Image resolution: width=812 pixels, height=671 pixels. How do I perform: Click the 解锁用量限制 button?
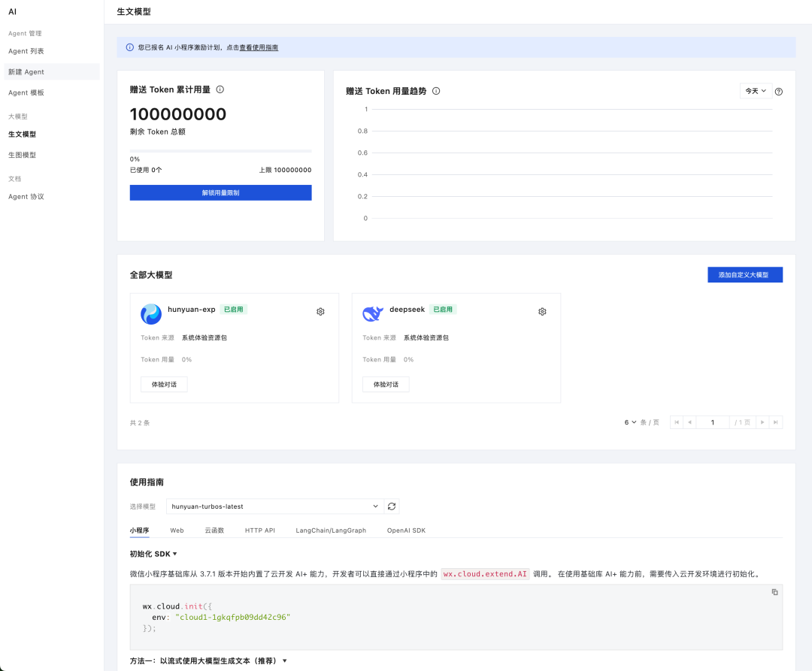coord(220,192)
